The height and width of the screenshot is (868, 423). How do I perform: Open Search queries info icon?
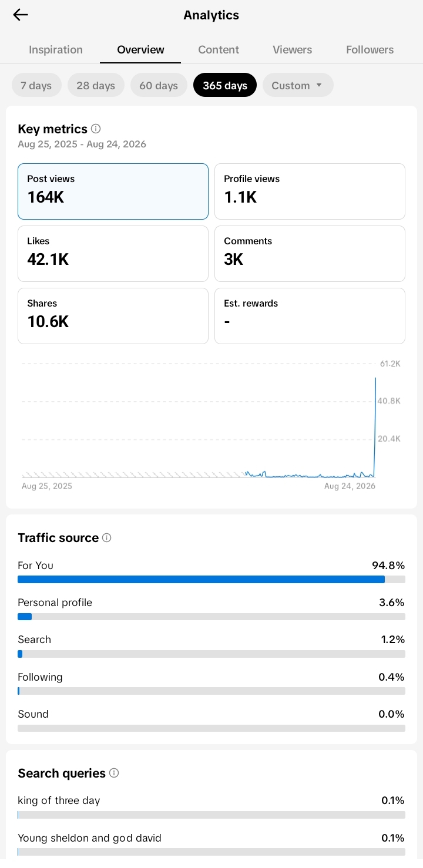[114, 773]
